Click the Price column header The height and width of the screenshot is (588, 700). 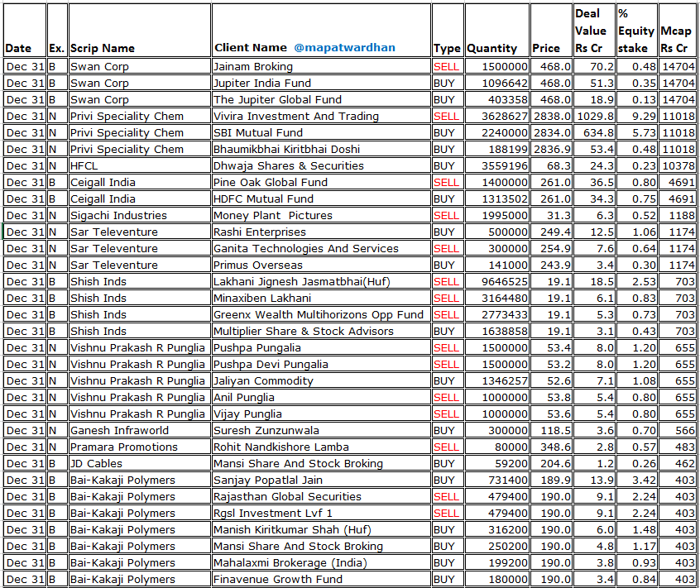point(551,31)
